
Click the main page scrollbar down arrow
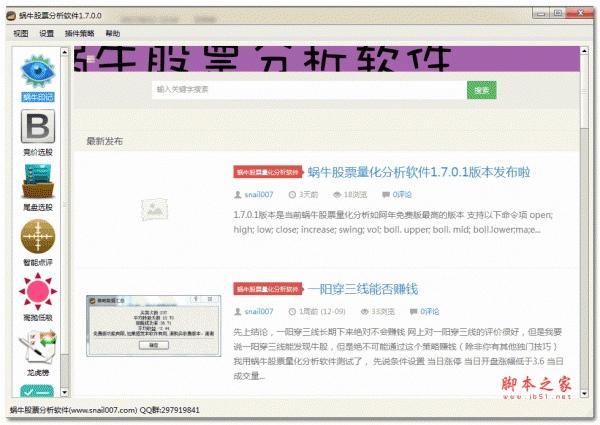tap(584, 393)
